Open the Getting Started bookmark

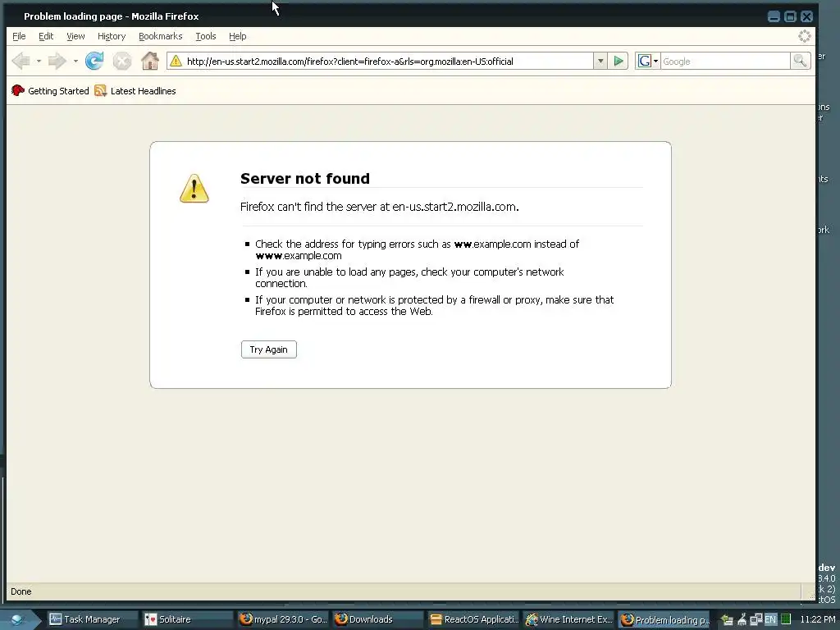(50, 91)
